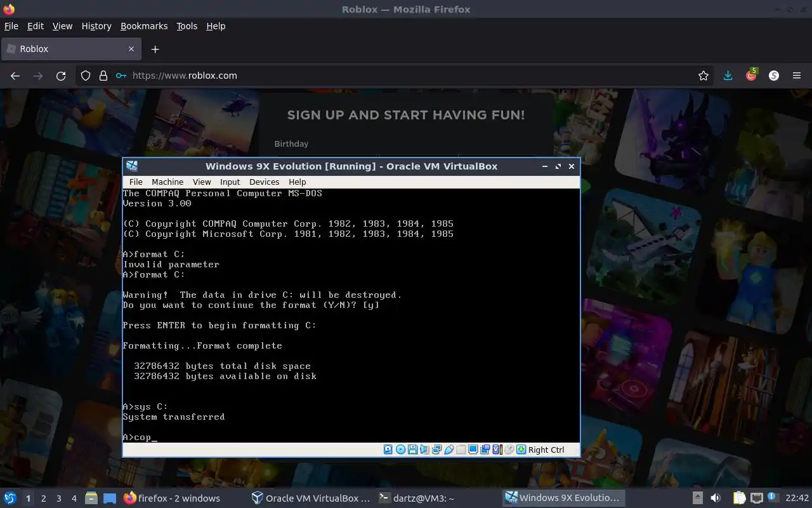
Task: Open Firefox hamburger application menu
Action: point(797,76)
